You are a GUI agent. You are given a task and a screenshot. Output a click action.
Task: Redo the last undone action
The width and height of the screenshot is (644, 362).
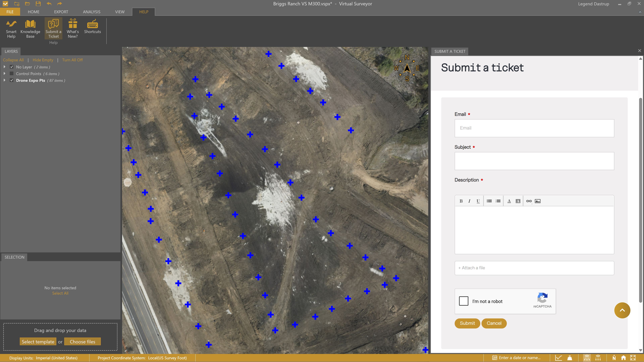(60, 4)
